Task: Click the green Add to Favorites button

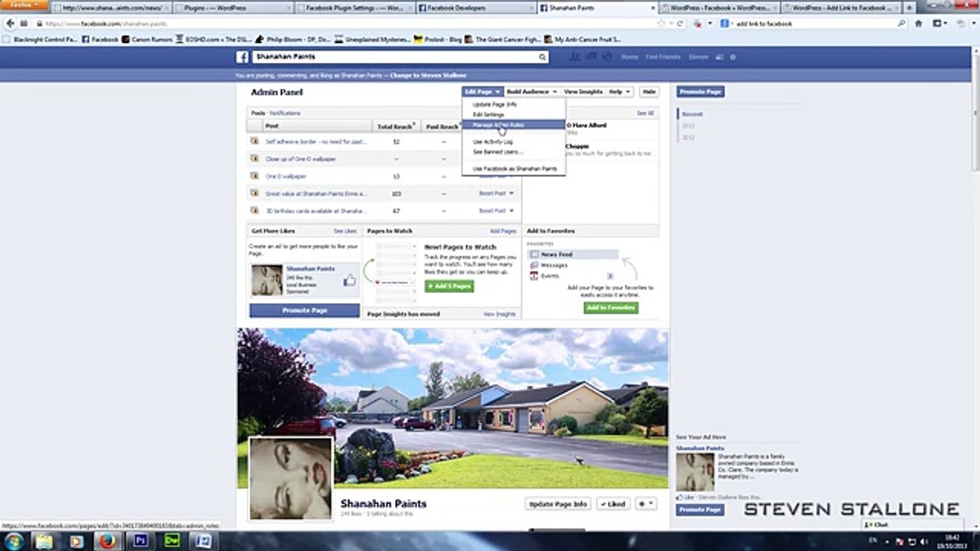Action: tap(611, 308)
